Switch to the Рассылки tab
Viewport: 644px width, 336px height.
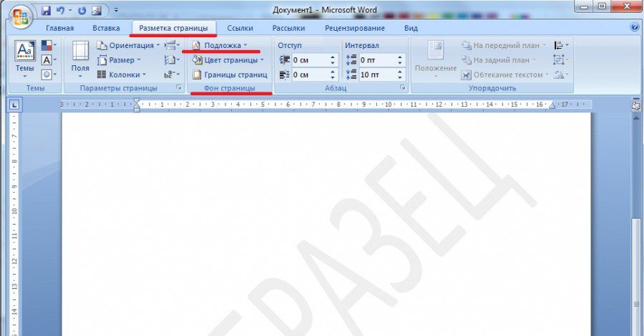point(288,28)
